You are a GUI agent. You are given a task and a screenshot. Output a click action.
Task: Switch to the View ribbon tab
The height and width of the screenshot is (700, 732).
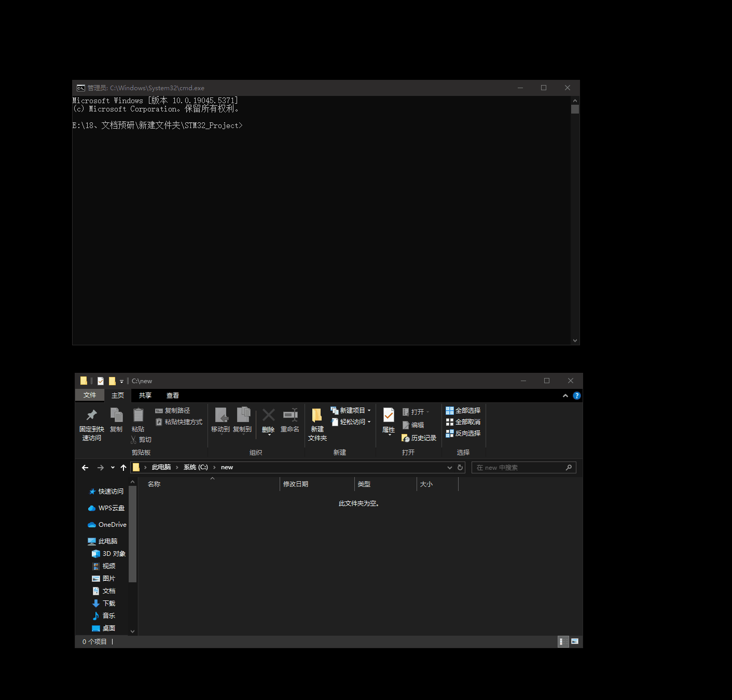click(173, 396)
